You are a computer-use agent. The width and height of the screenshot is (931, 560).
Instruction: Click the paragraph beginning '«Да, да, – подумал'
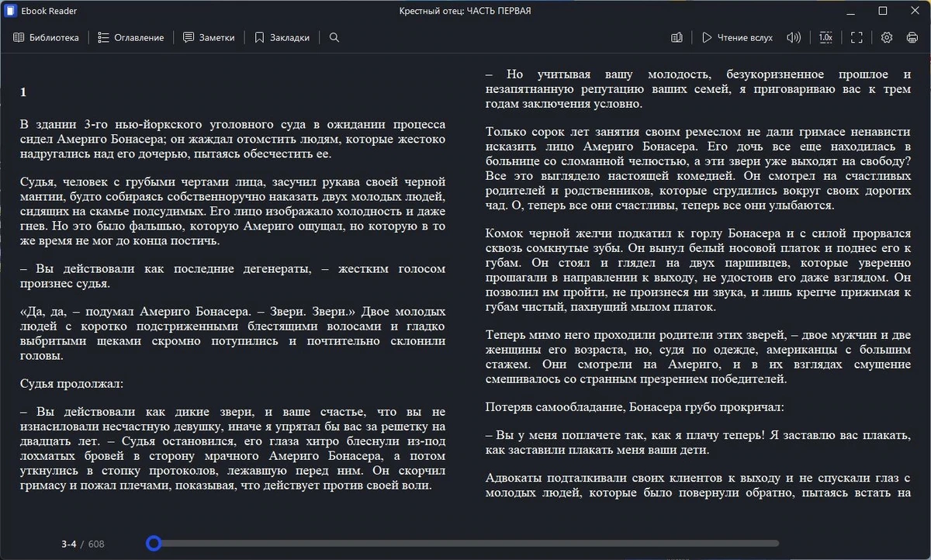click(233, 334)
